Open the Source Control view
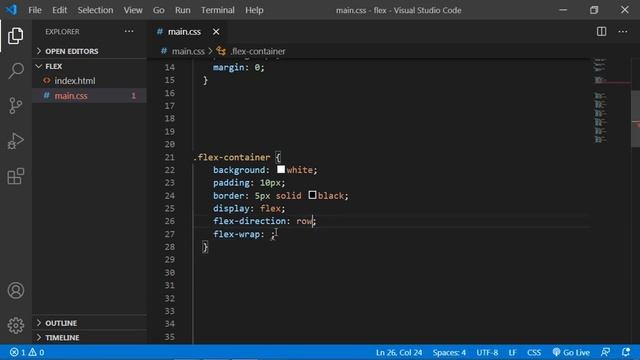 (x=16, y=106)
